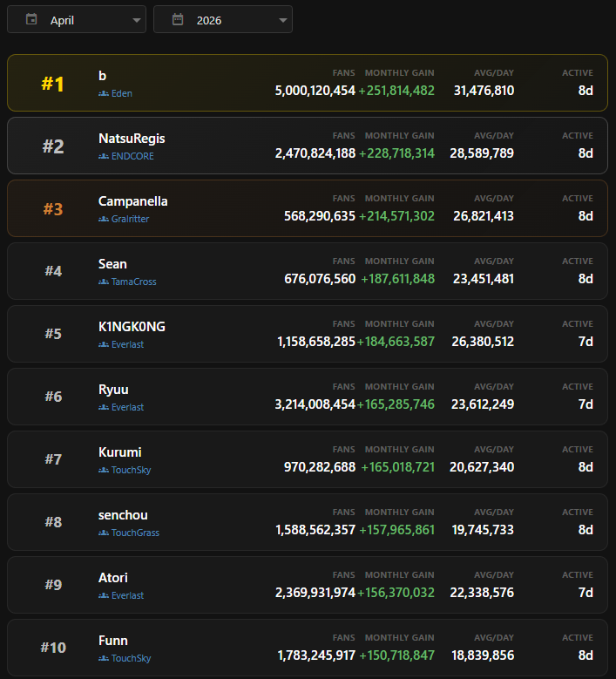Click the calendar icon beside April

pos(31,19)
